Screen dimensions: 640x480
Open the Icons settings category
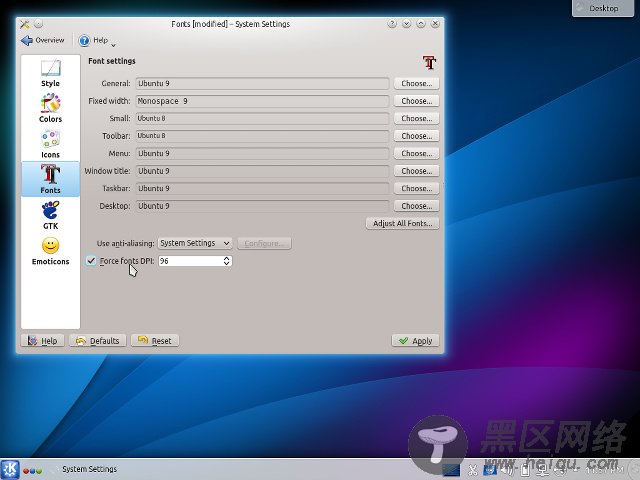coord(50,144)
